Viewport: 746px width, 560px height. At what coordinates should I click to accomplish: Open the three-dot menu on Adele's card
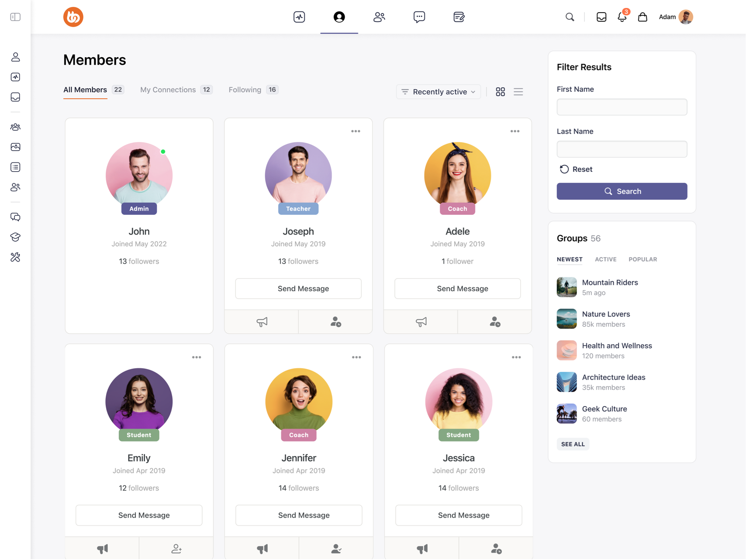pos(515,131)
